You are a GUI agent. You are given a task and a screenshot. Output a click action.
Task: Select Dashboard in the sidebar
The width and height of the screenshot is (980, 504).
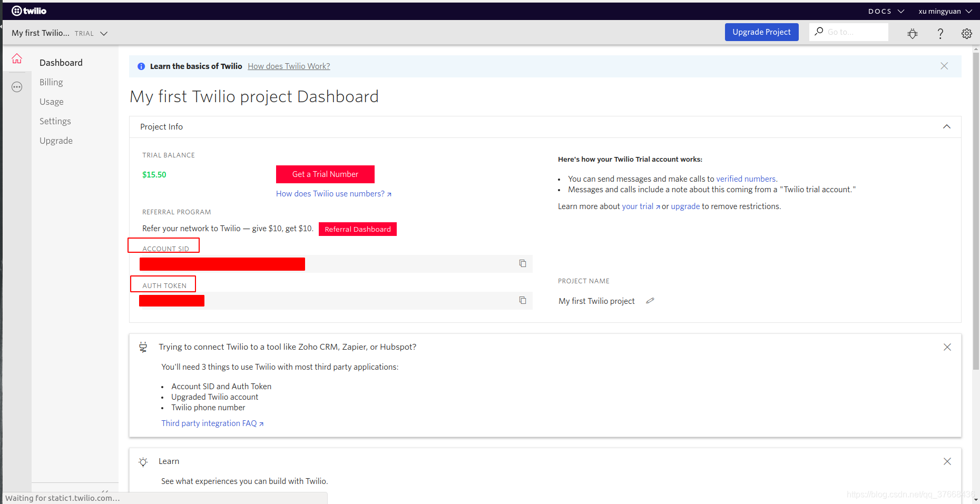tap(61, 63)
